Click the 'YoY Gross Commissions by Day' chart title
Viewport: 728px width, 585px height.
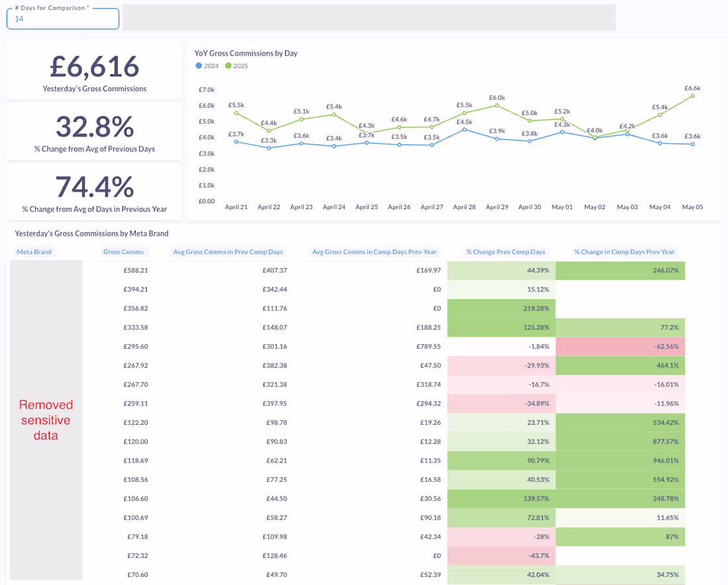tap(246, 53)
